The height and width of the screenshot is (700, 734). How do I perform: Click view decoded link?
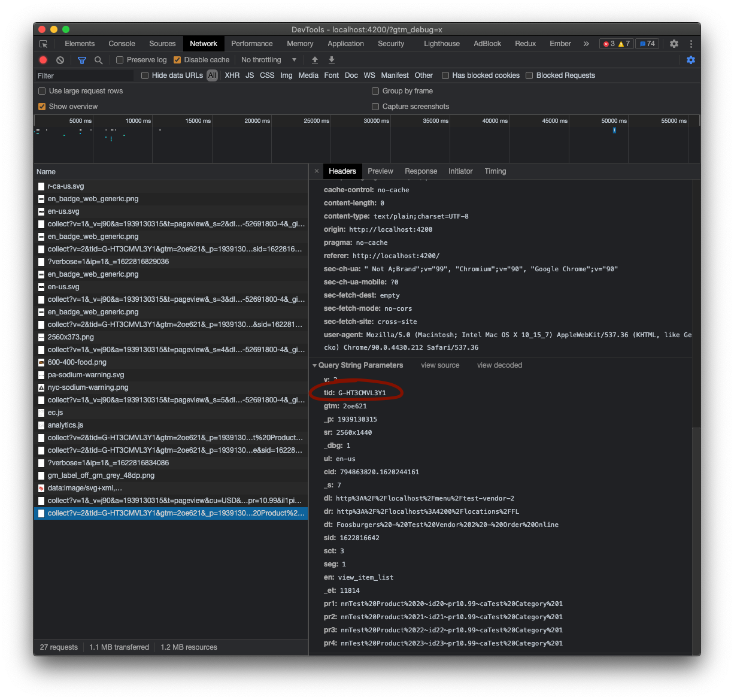point(499,365)
